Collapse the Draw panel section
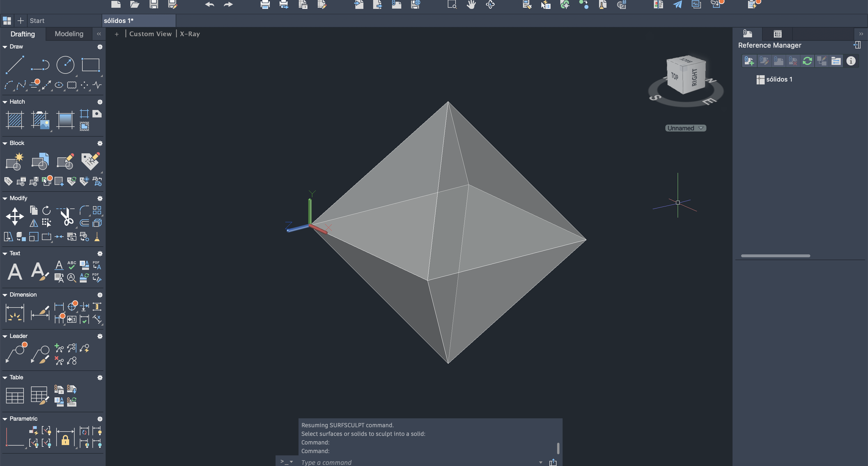868x466 pixels. (5, 47)
